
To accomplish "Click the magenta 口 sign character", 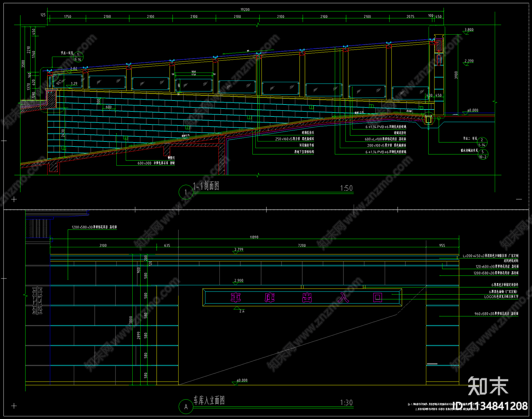I will (378, 298).
